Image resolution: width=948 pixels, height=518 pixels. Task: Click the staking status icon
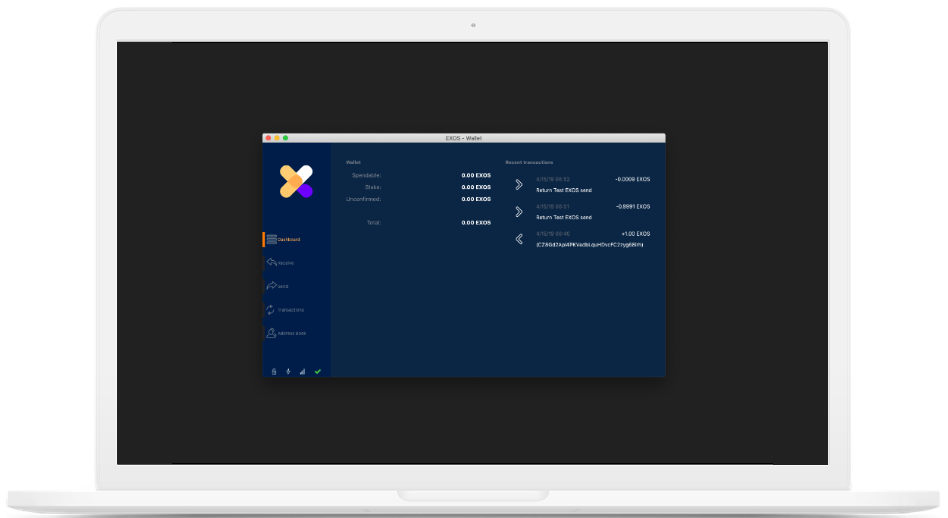(x=288, y=372)
